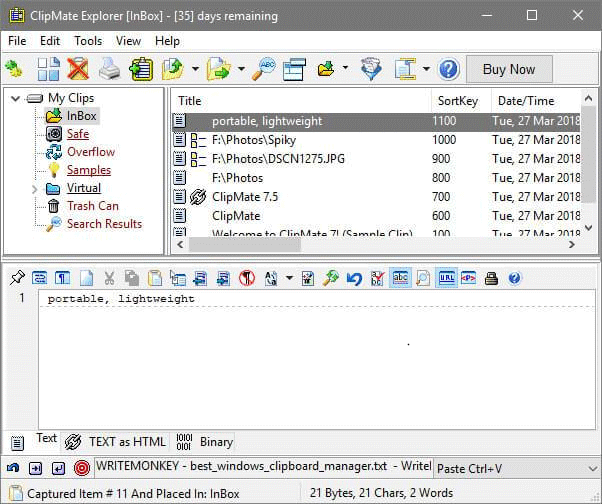Open the Tools menu
The height and width of the screenshot is (504, 602).
88,41
